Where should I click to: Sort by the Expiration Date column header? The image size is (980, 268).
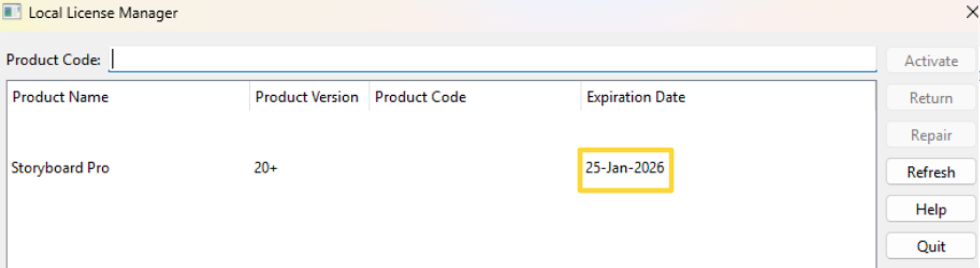click(x=635, y=97)
